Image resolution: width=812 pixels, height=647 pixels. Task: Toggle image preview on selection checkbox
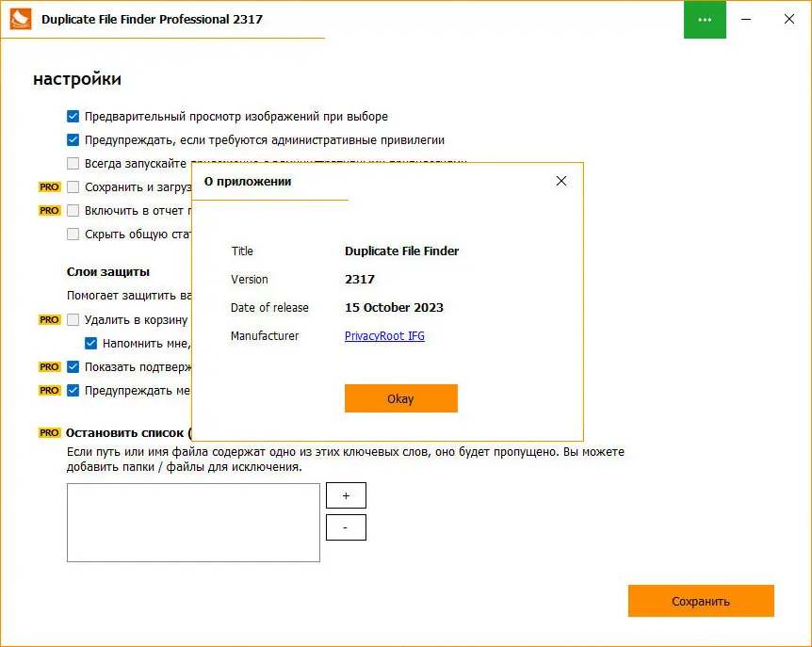[x=73, y=117]
